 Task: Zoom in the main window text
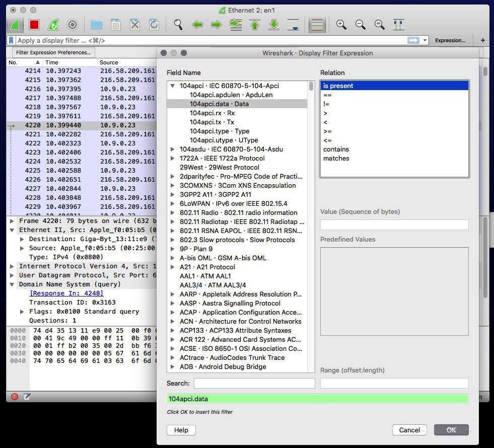point(341,25)
